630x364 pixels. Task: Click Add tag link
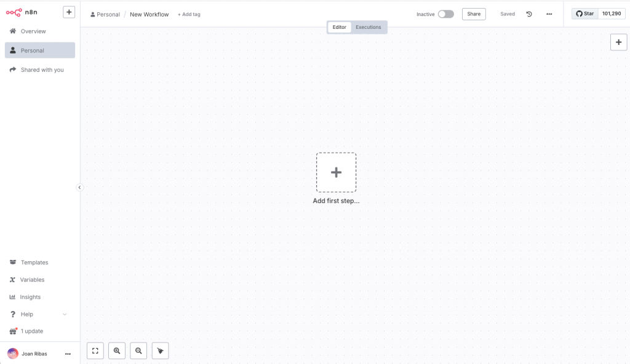(x=189, y=14)
